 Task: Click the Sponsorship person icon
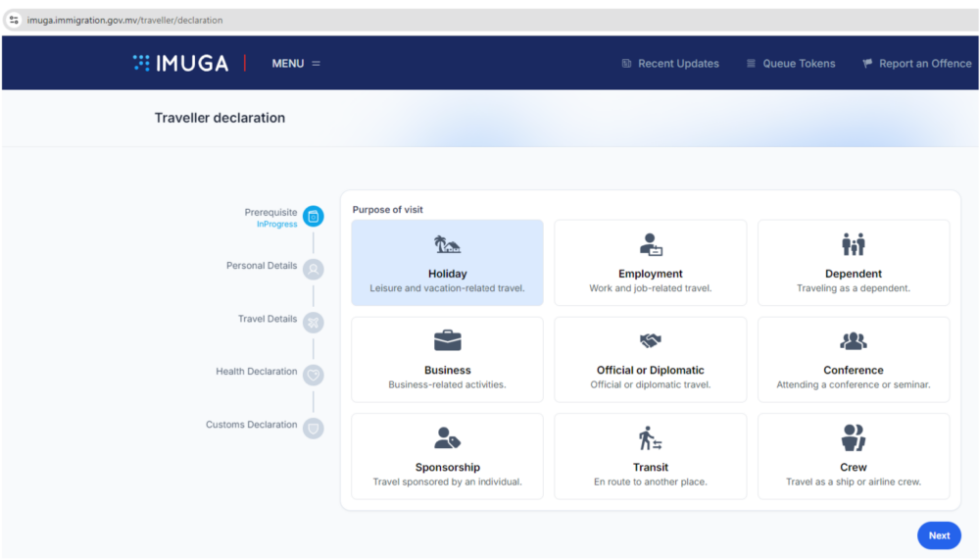[x=447, y=437]
